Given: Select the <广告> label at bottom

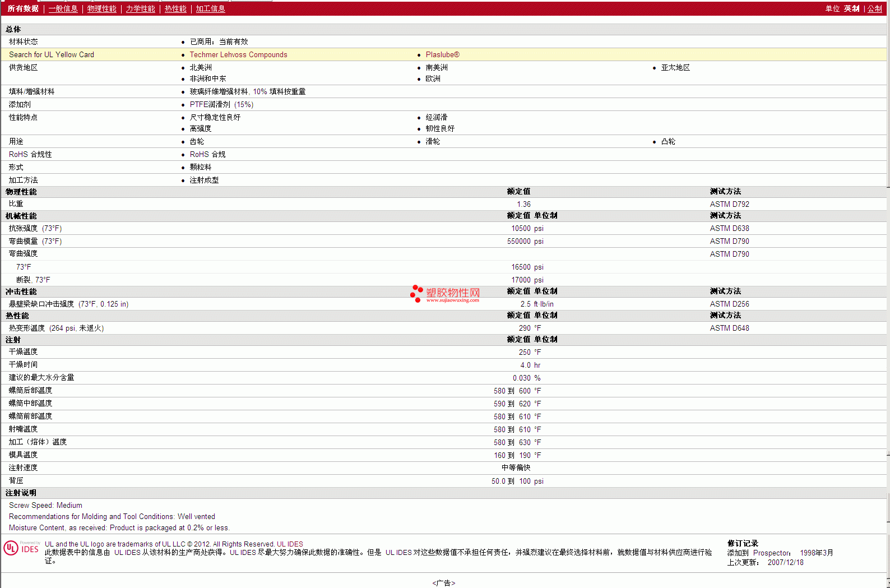Looking at the screenshot, I should [x=444, y=584].
